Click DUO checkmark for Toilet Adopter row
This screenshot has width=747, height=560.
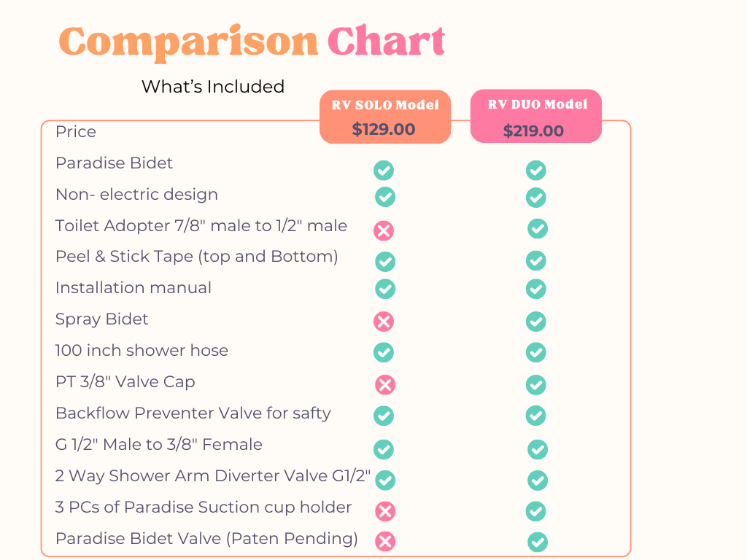[538, 229]
